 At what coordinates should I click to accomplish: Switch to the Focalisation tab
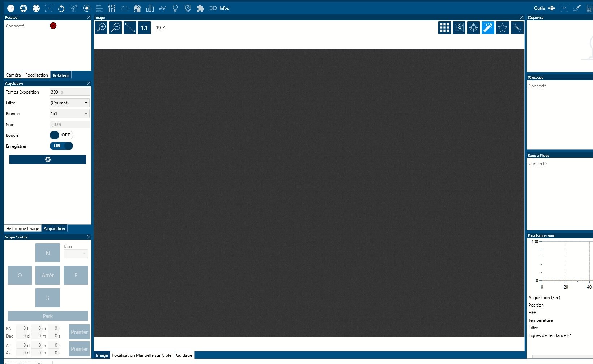pyautogui.click(x=37, y=75)
